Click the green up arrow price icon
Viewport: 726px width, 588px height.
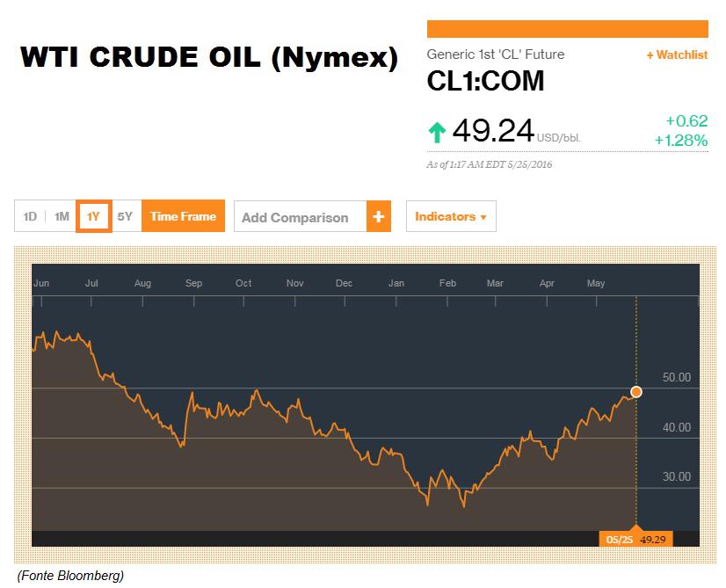[x=437, y=133]
